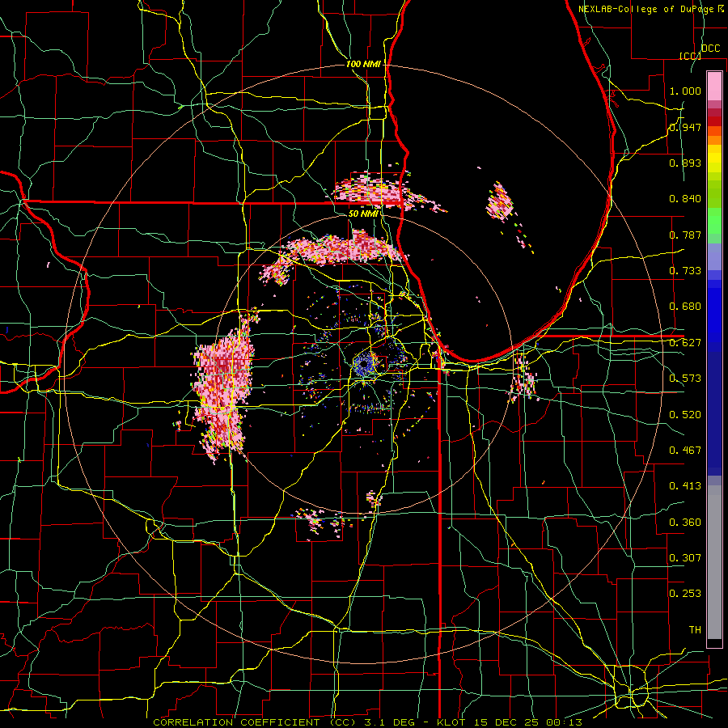Select the 1.000 scale value

point(685,91)
